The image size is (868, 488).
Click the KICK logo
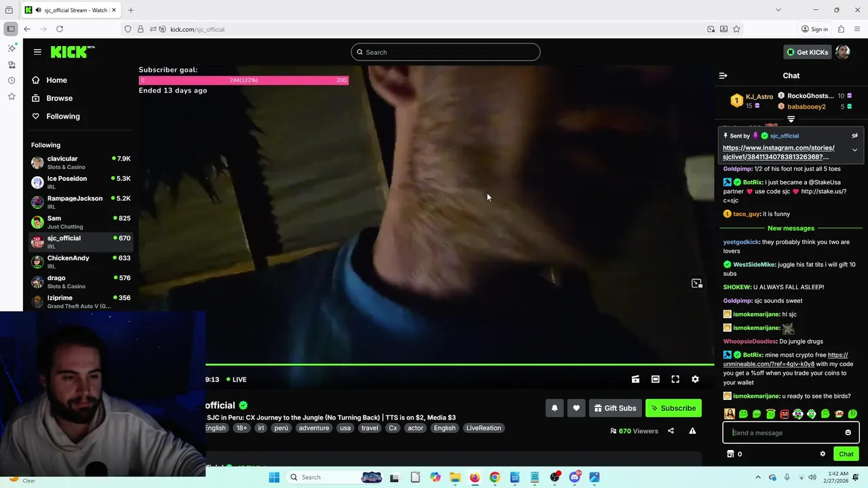pos(72,52)
